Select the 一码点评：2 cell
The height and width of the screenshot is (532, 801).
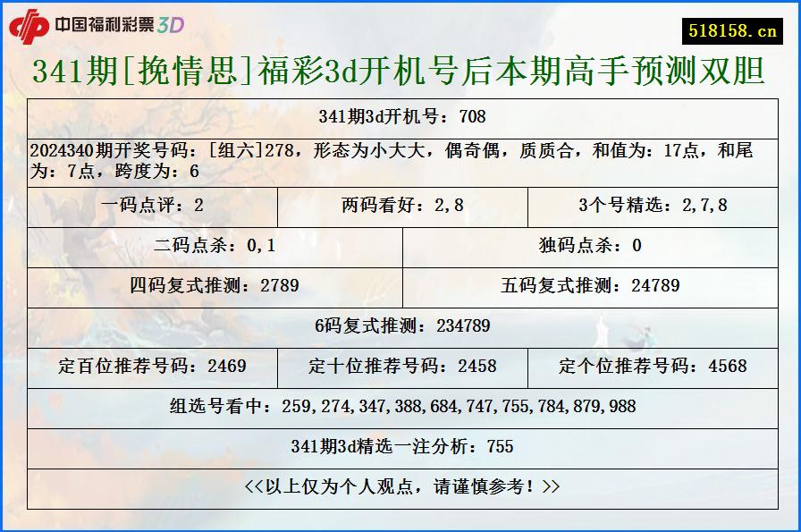pyautogui.click(x=152, y=202)
